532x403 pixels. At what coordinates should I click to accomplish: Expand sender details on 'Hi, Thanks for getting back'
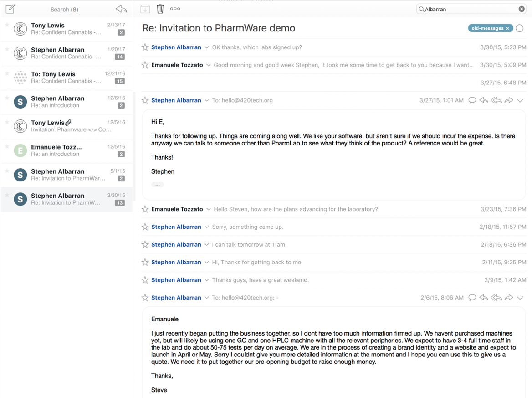(x=207, y=262)
